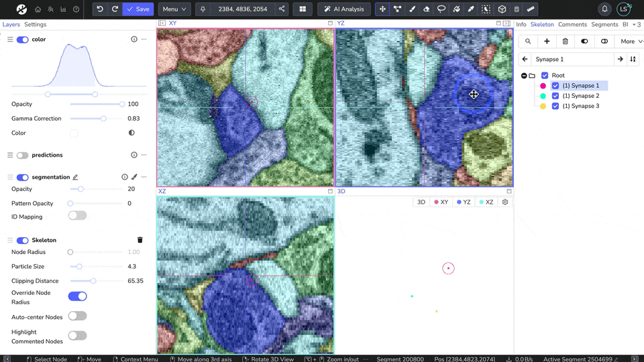Select the Brush tool
The image size is (644, 362).
412,9
